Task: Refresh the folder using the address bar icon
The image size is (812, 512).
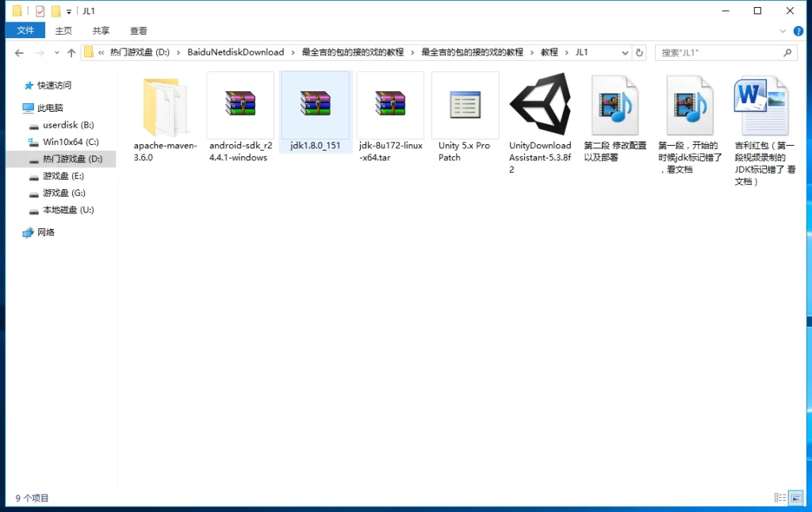Action: (x=639, y=52)
